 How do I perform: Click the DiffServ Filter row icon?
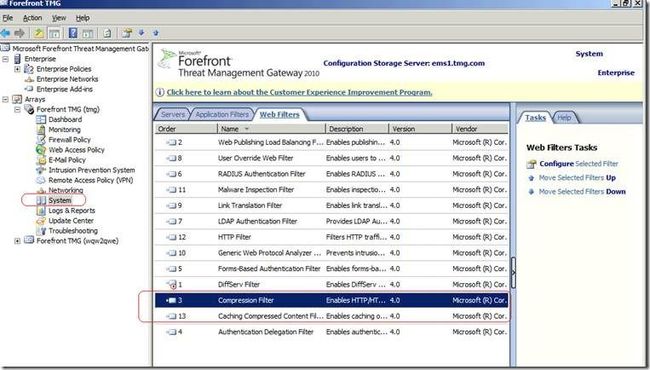click(172, 285)
